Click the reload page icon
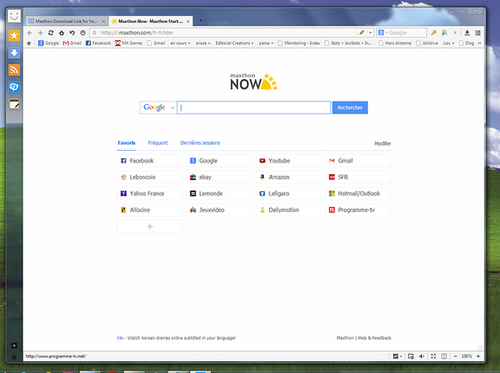Screen dimensions: 500x373 (x=51, y=33)
